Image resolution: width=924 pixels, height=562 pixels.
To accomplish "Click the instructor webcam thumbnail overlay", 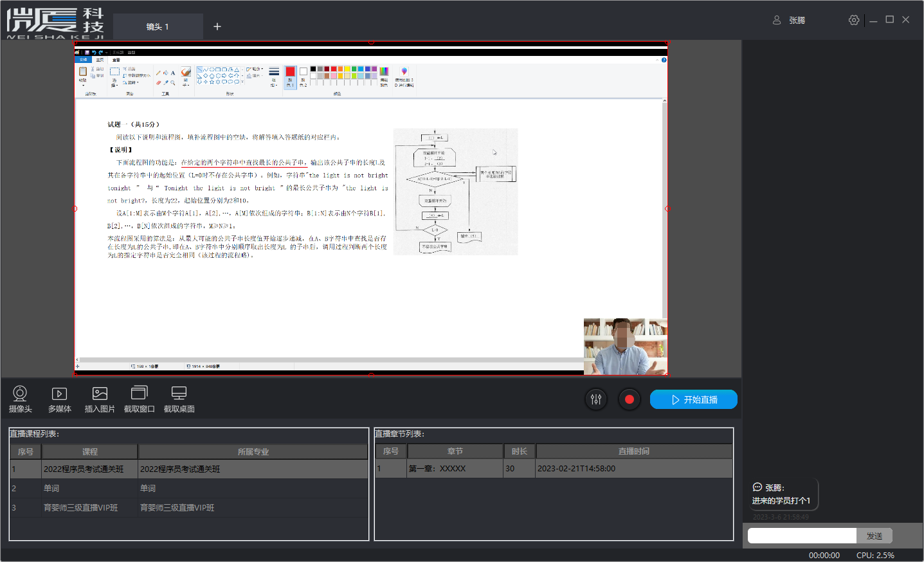I will 625,347.
